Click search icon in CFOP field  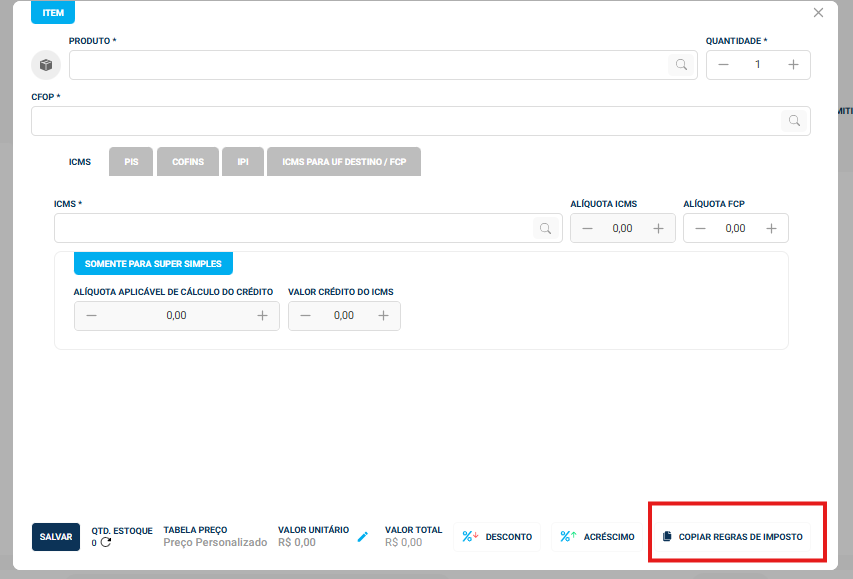(x=794, y=121)
